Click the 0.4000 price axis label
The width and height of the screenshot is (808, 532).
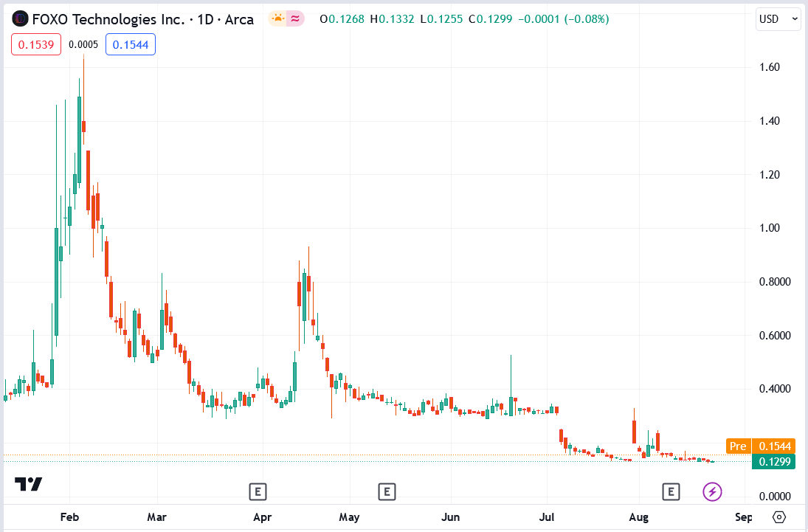point(775,389)
